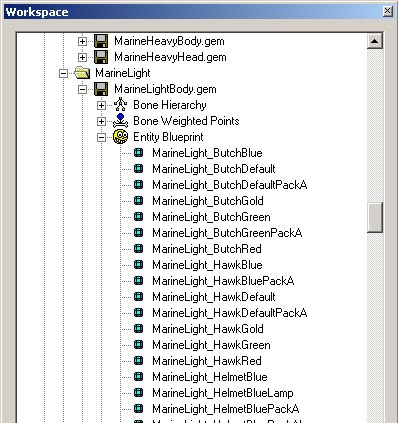Click the cube icon beside MarineLight_HelmetBlue

click(x=139, y=377)
